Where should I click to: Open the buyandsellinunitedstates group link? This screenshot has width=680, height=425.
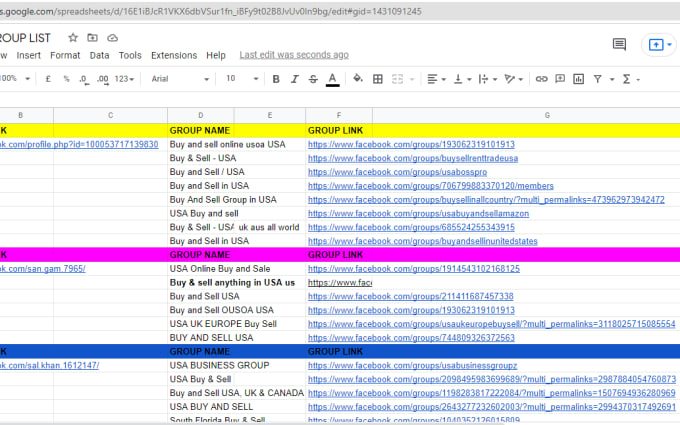point(422,241)
